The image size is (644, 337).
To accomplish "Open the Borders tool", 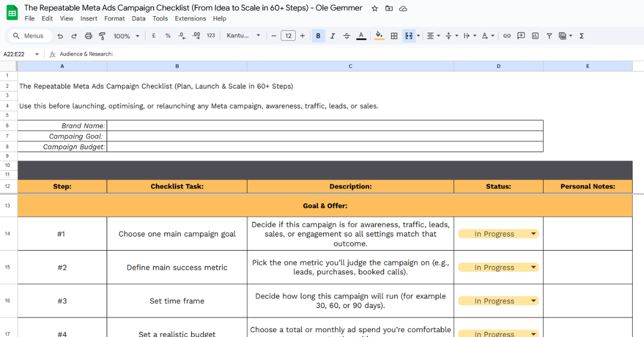I will (394, 36).
